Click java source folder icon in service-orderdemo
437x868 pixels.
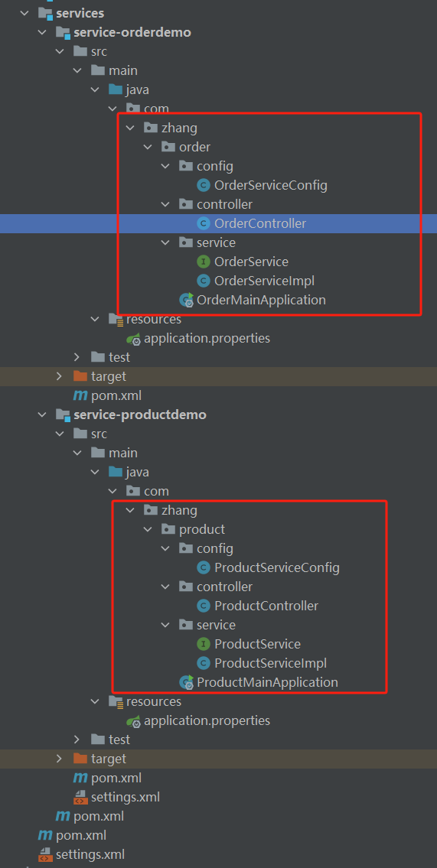(116, 89)
